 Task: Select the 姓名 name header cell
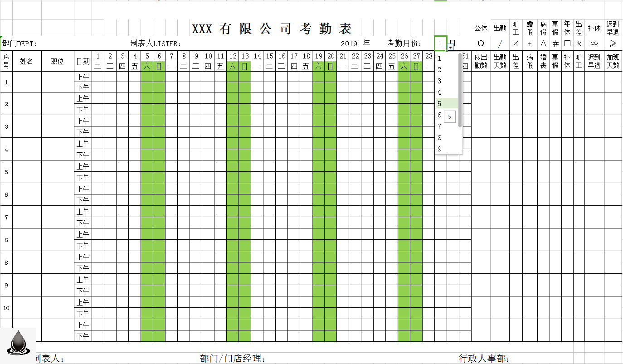click(x=26, y=61)
